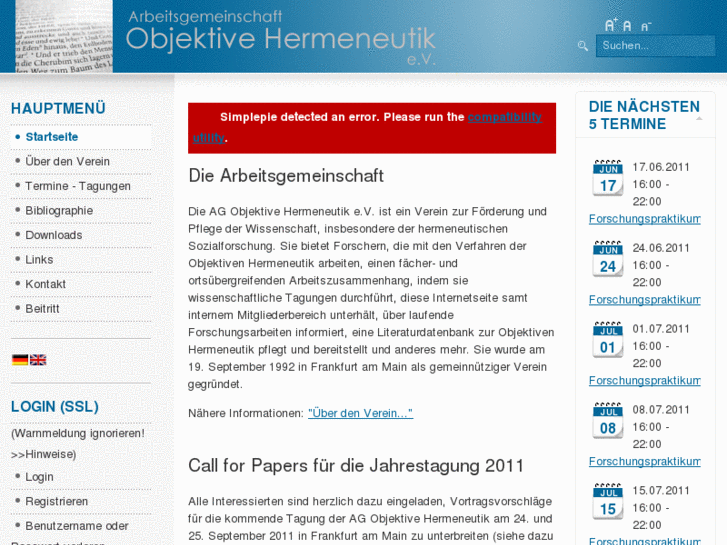Open Forschungspraktikum link for 08.07.2011

(x=644, y=462)
